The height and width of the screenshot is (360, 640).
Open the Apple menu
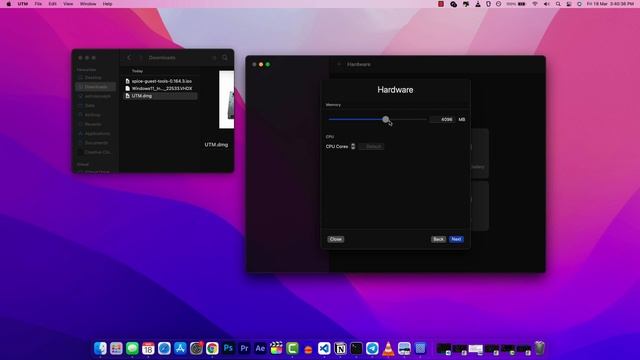[9, 4]
